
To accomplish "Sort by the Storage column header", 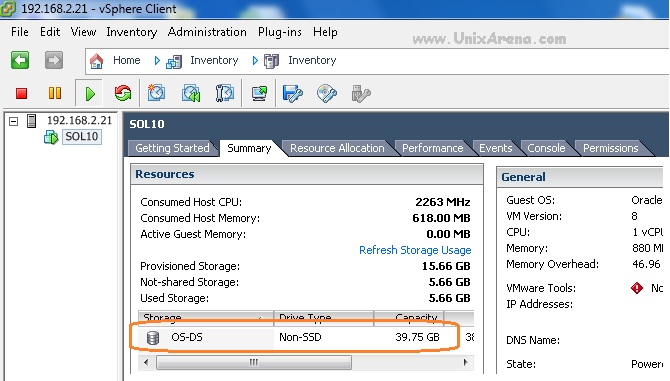I will coord(206,318).
